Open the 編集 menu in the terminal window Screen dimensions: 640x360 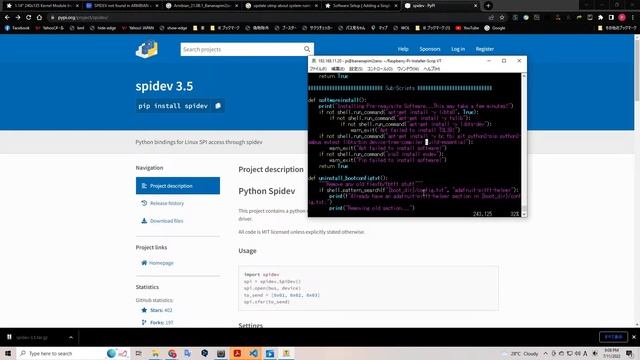tap(338, 69)
